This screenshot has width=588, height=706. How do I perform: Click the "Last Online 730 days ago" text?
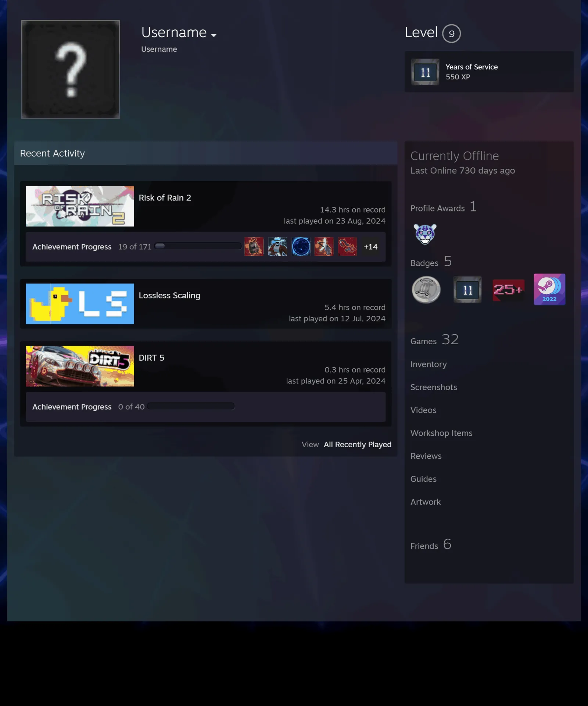[x=463, y=171]
